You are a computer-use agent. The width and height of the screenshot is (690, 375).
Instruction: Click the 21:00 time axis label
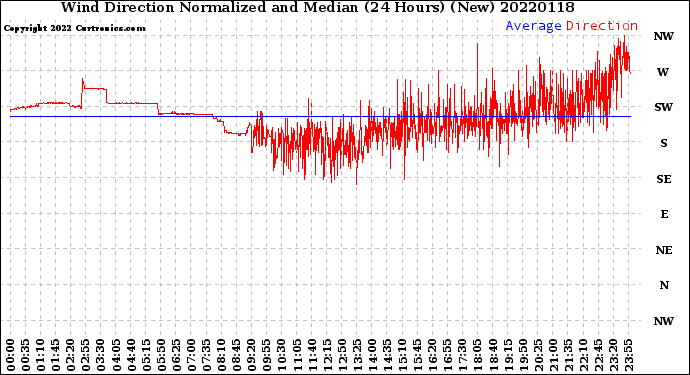553,355
